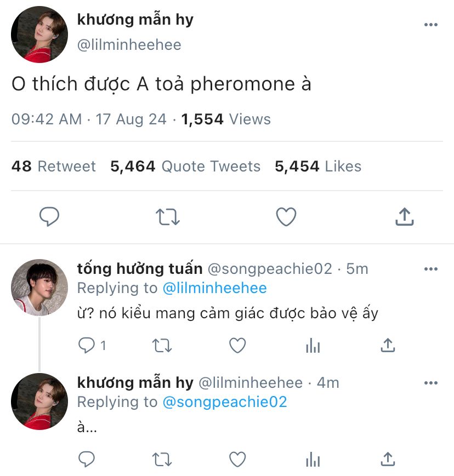The height and width of the screenshot is (476, 454).
Task: Open tống hưởng tuấn's profile picture
Action: [39, 288]
